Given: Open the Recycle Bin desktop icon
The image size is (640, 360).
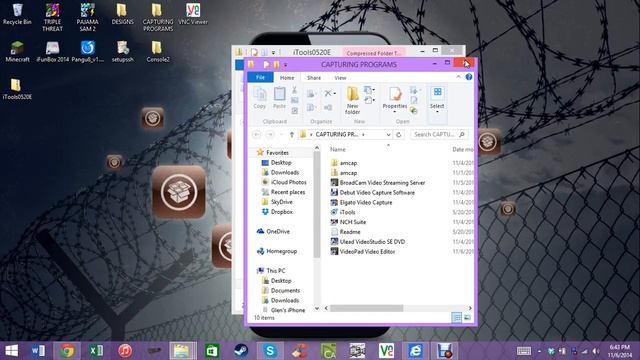Looking at the screenshot, I should pos(17,14).
